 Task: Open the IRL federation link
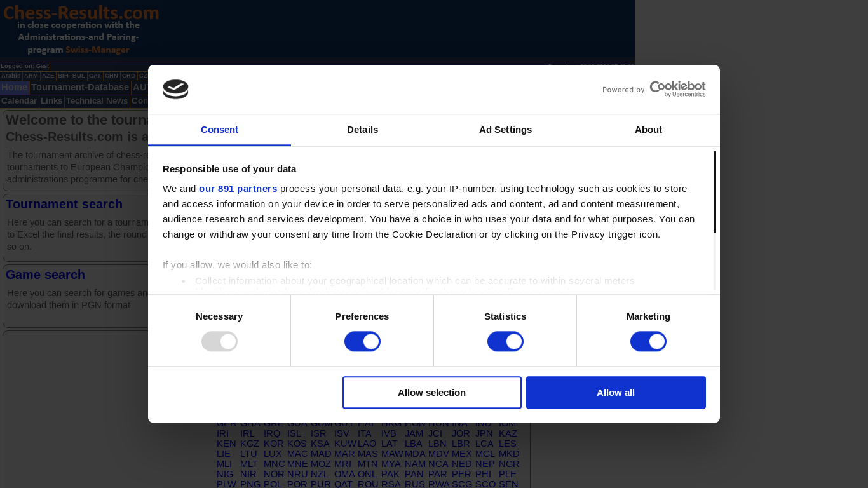247,433
